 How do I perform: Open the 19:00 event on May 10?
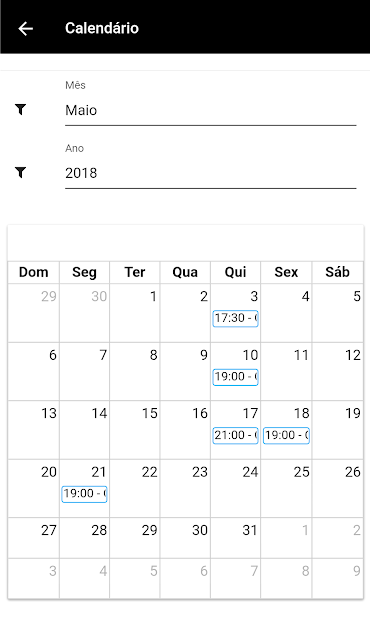(x=235, y=377)
